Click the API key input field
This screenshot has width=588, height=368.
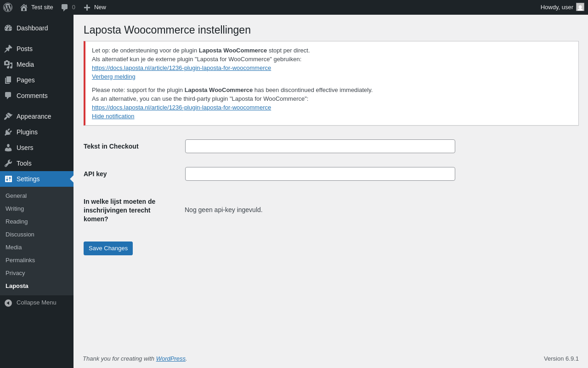pos(320,174)
